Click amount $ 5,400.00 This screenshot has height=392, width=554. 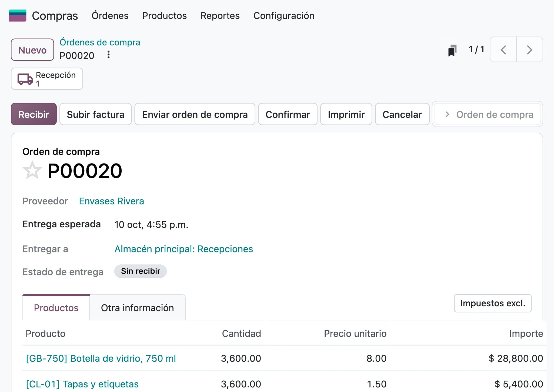coord(519,384)
